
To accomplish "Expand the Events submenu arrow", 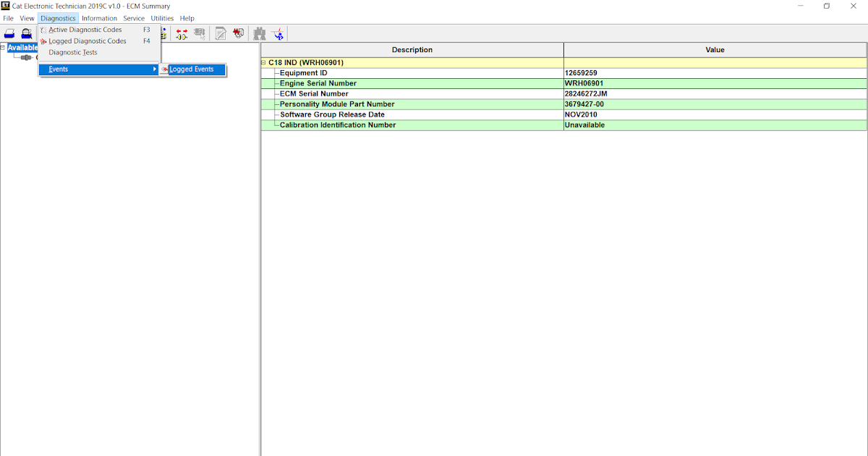I will (x=154, y=69).
